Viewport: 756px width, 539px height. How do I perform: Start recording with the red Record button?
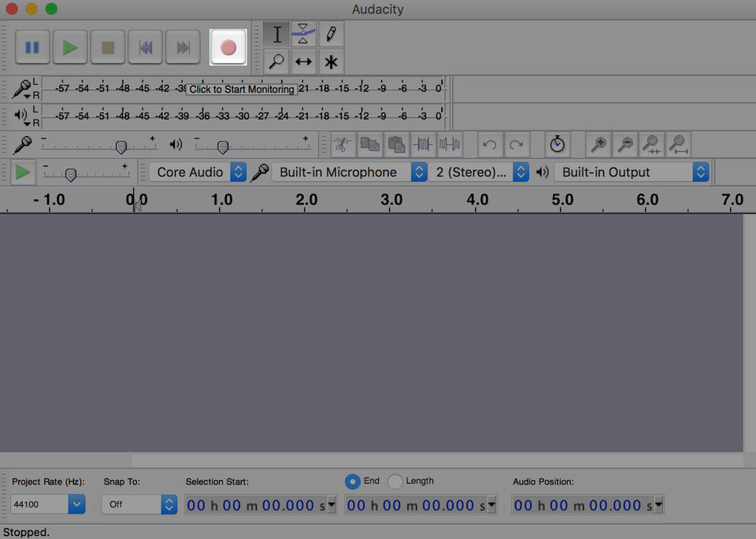[228, 47]
